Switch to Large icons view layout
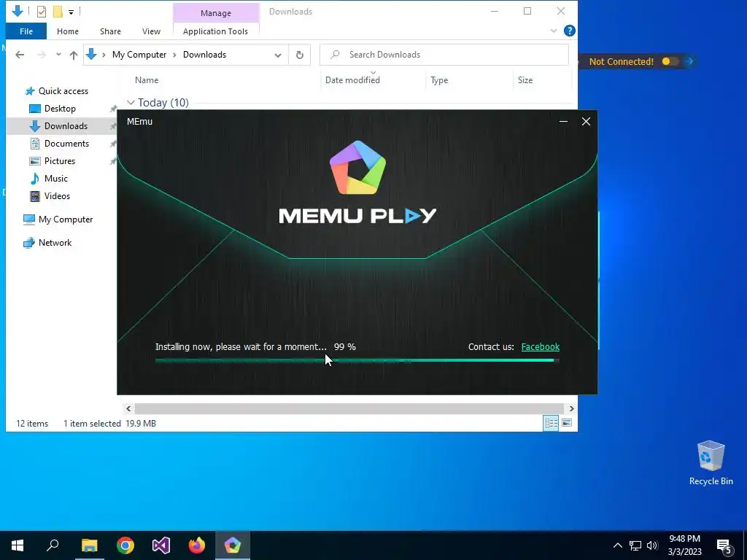 coord(567,423)
